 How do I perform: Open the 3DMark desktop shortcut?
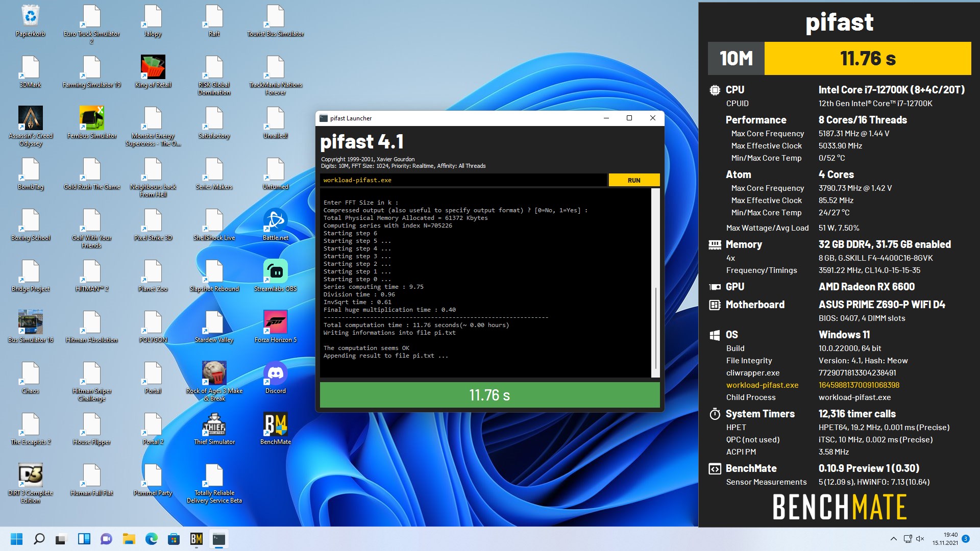(31, 72)
